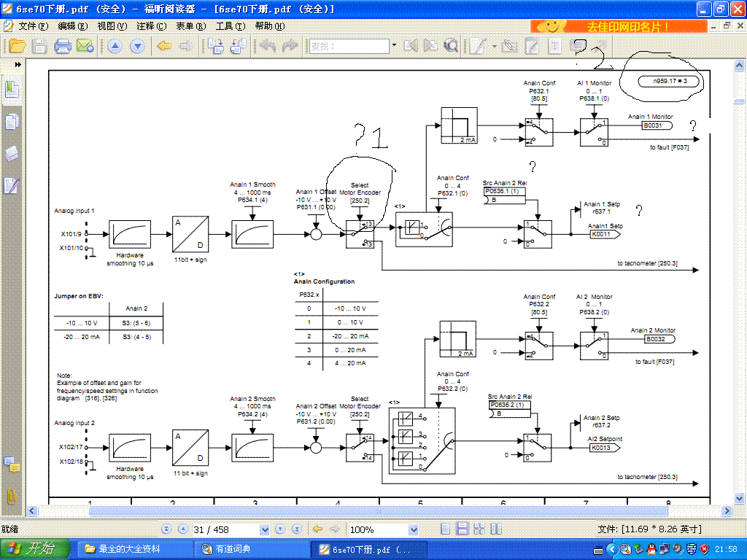Select the pencil annotation tool
The image size is (747, 560).
coord(477,46)
